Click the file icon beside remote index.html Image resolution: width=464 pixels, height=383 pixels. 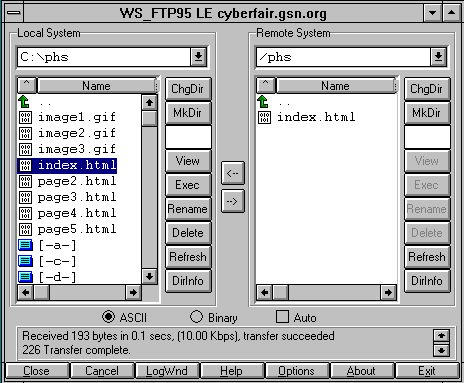pos(264,117)
